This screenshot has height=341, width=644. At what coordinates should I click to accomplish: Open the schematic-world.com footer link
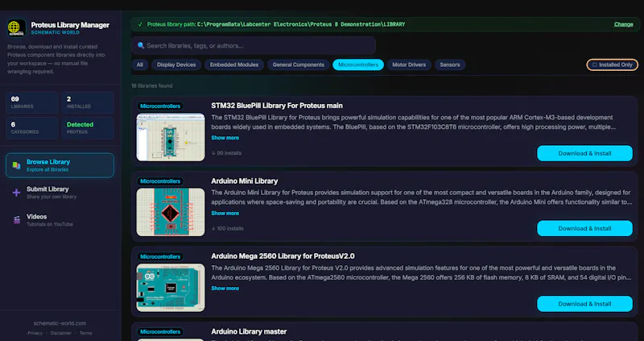click(60, 323)
